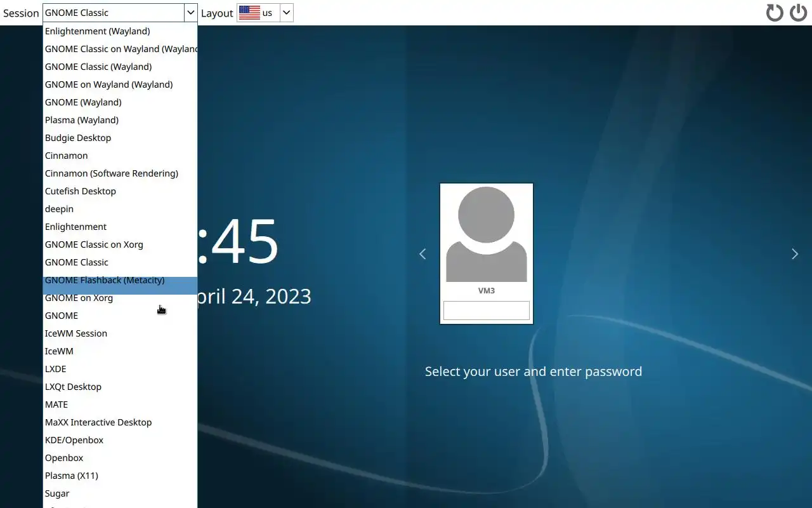This screenshot has width=812, height=508.
Task: Select GNOME on Xorg session
Action: [120, 298]
